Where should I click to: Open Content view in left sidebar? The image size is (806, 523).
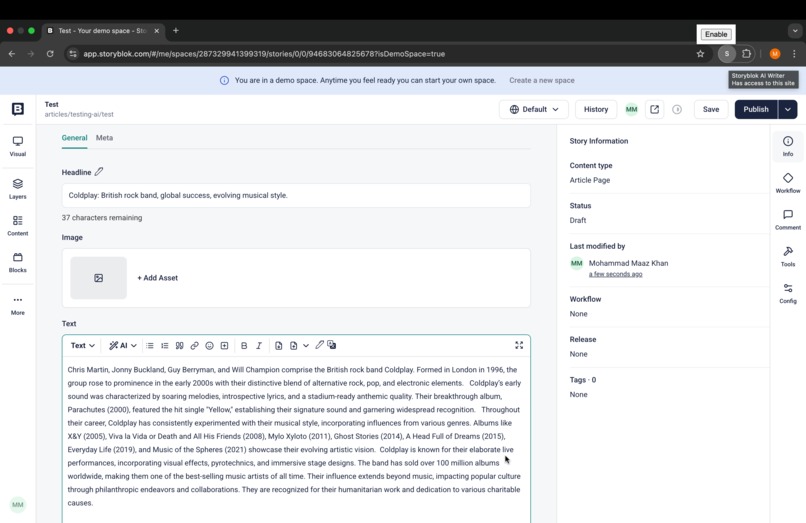[x=17, y=226]
